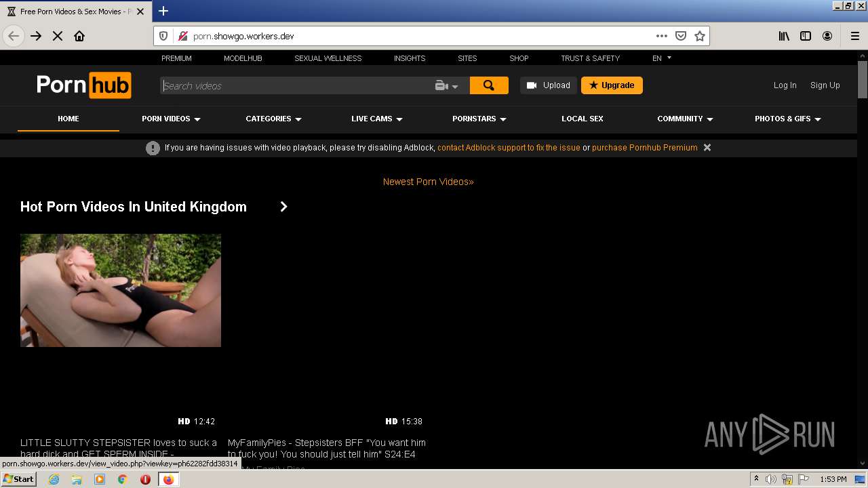Click the Upload button
This screenshot has height=488, width=868.
(x=549, y=85)
